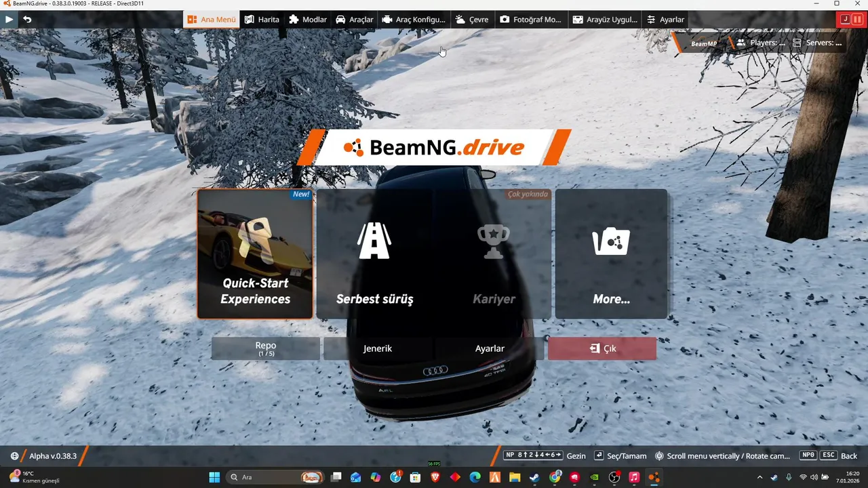Open Ayarlar button below the cards
The width and height of the screenshot is (868, 488).
point(490,348)
